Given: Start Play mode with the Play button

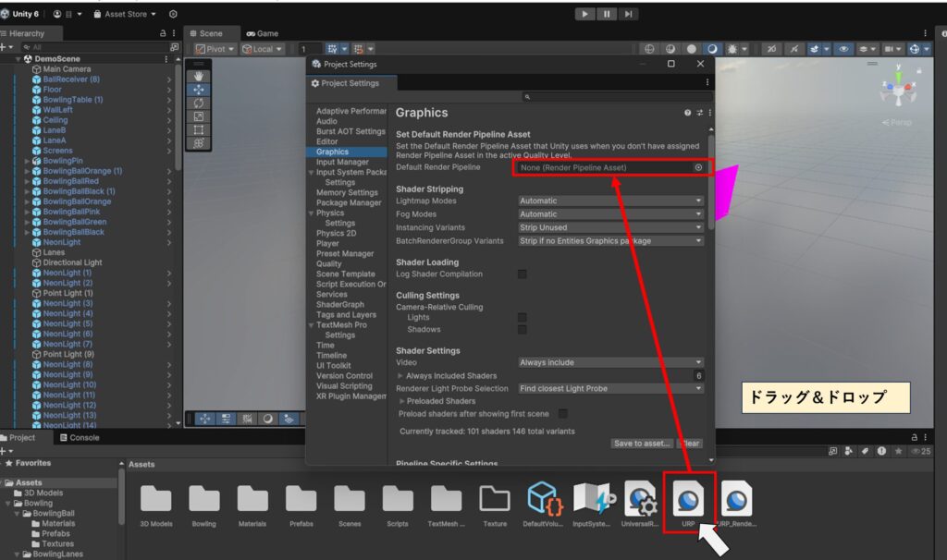Looking at the screenshot, I should (x=584, y=14).
